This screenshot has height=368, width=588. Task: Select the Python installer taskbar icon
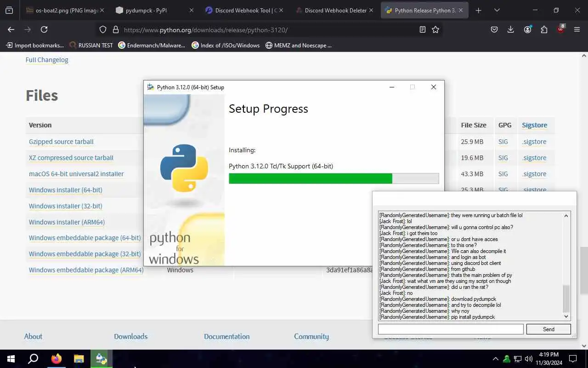[101, 359]
